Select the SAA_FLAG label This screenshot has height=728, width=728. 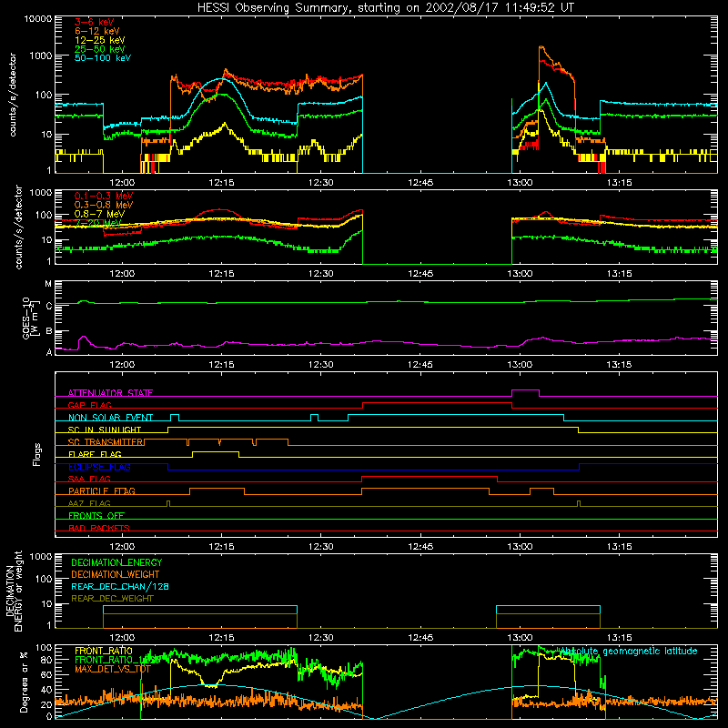pos(89,480)
